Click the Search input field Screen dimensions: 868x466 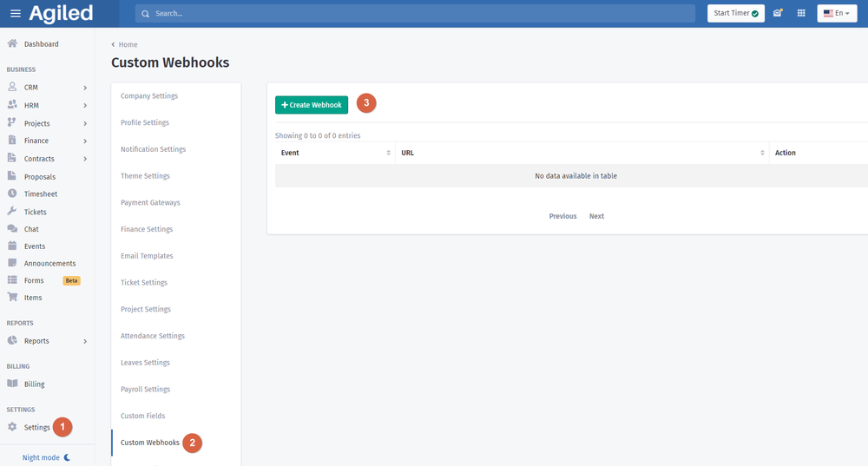(417, 14)
